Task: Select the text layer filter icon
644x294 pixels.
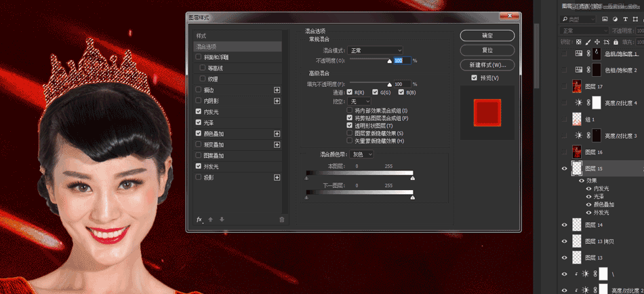Action: (625, 19)
